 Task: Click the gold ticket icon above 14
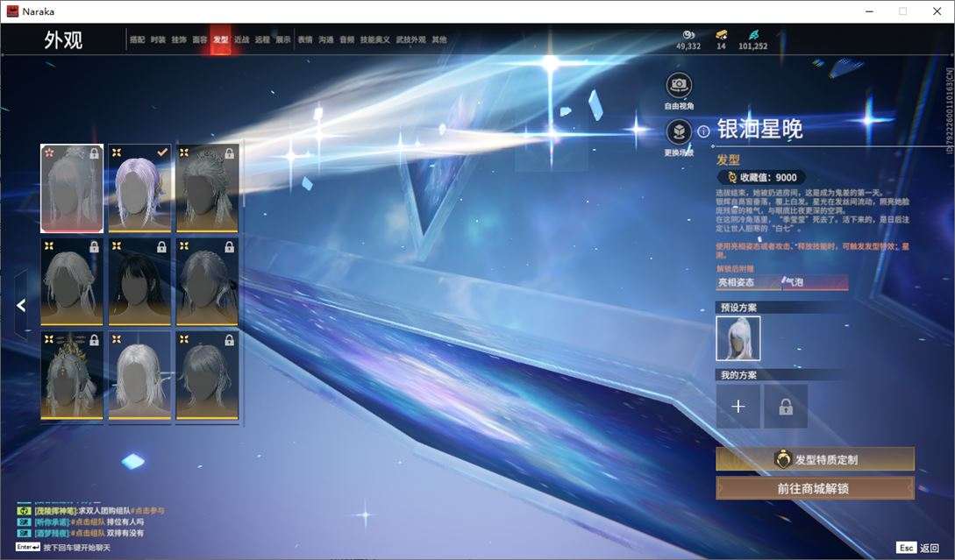(x=721, y=35)
